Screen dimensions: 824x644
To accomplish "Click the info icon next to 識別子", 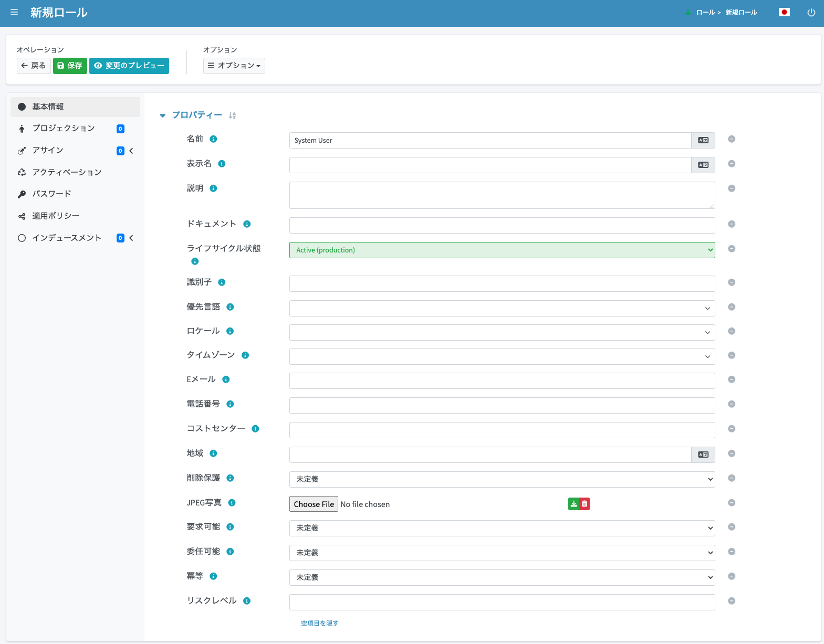I will pyautogui.click(x=222, y=282).
